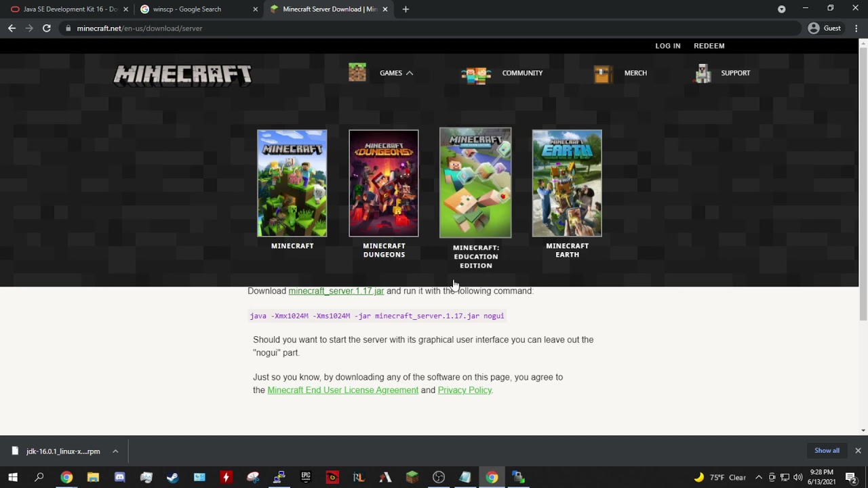Open the clock showing 9:28 PM
This screenshot has width=868, height=488.
(821, 477)
